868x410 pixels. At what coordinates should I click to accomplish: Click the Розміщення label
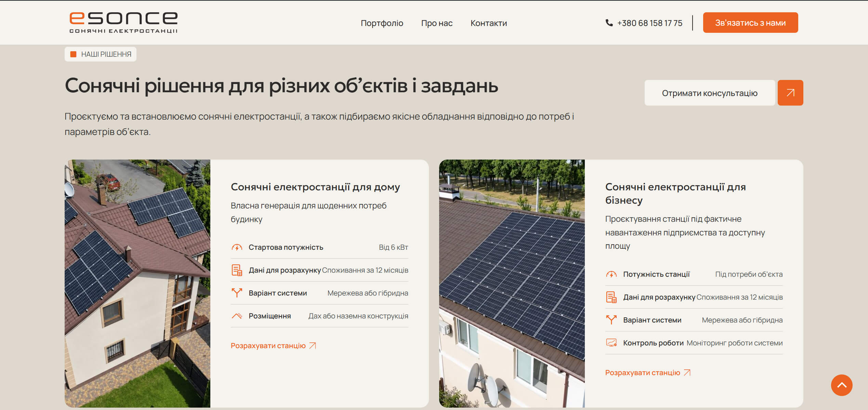(269, 316)
